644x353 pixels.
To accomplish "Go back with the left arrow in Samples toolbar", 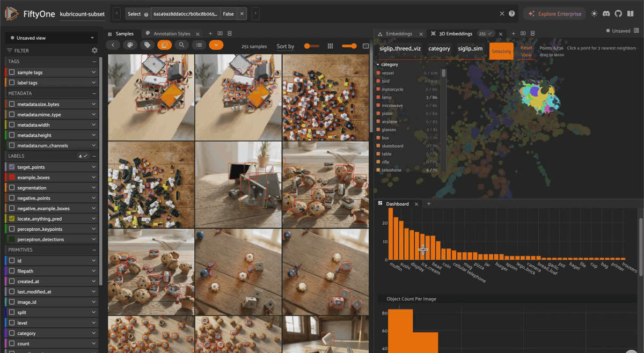I will point(112,45).
